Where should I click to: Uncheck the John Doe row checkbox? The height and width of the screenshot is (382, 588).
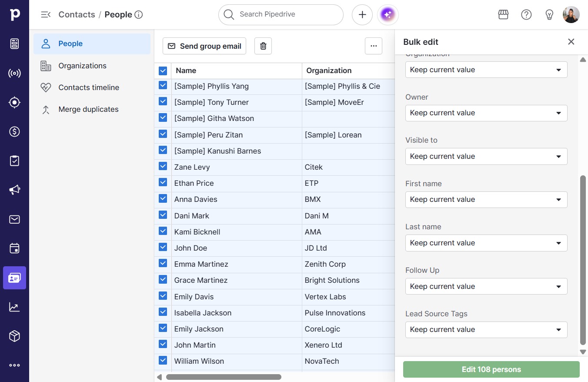pos(163,248)
